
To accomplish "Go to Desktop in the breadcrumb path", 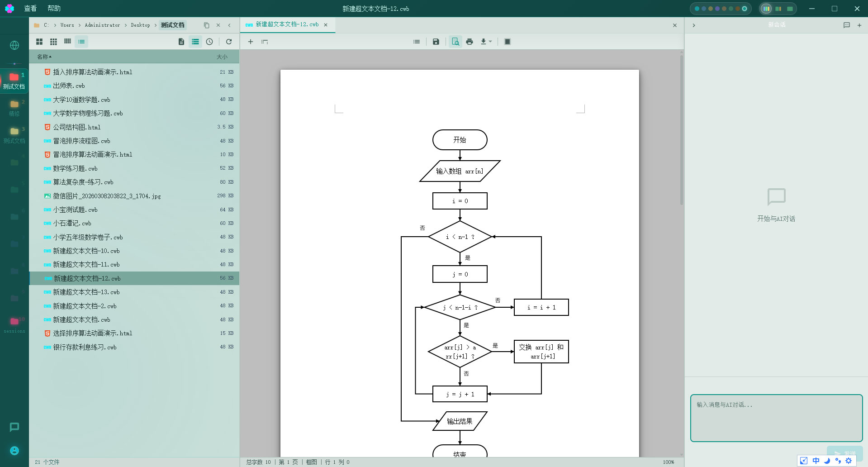I will (140, 25).
